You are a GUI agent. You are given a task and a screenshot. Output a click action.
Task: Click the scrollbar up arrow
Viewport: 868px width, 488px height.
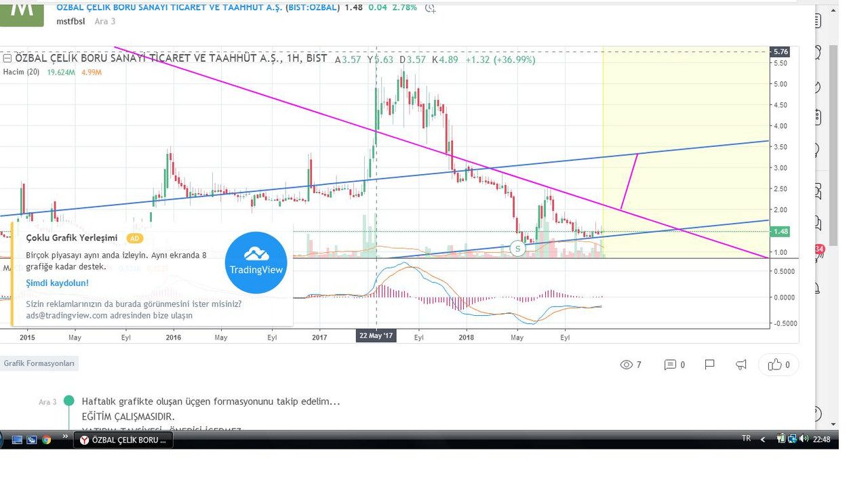[x=833, y=9]
